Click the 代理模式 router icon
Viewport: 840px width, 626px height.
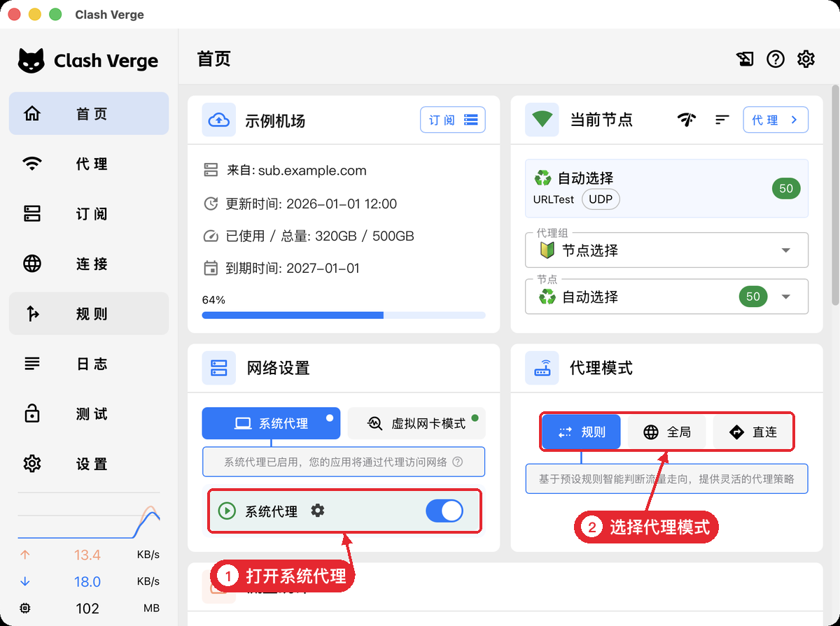click(542, 368)
